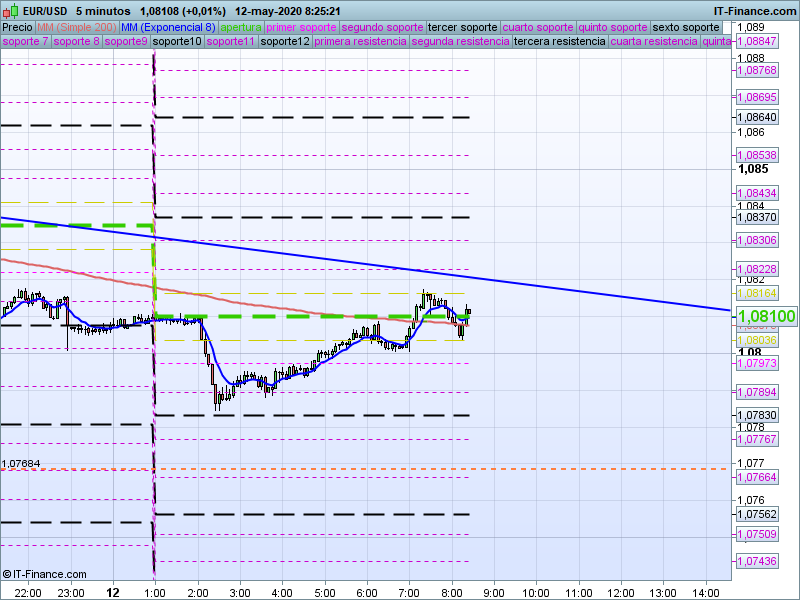Click the 1,07436 price label on axis
The image size is (800, 600).
(x=756, y=561)
